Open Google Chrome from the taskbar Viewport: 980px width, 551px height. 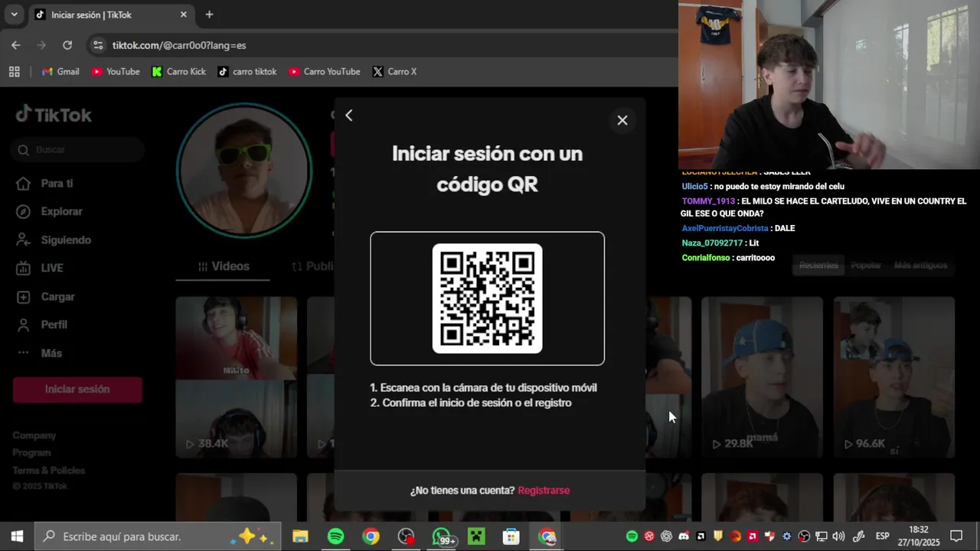[x=371, y=536]
